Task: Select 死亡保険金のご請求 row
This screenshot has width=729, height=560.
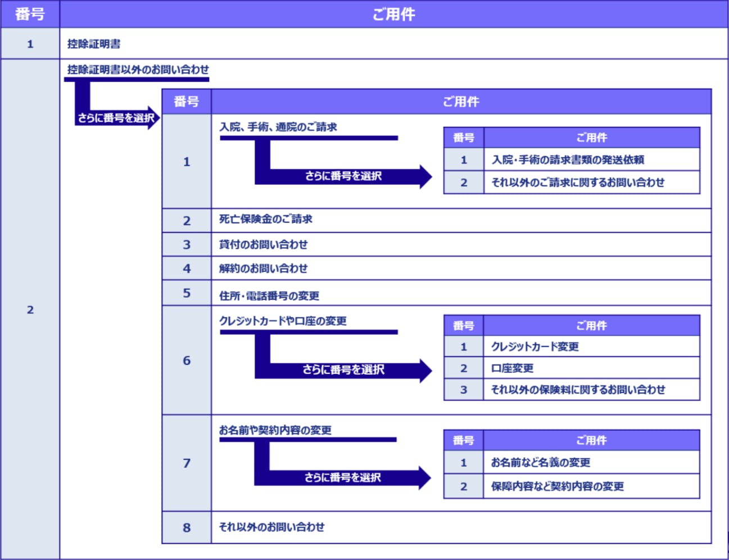Action: click(265, 220)
